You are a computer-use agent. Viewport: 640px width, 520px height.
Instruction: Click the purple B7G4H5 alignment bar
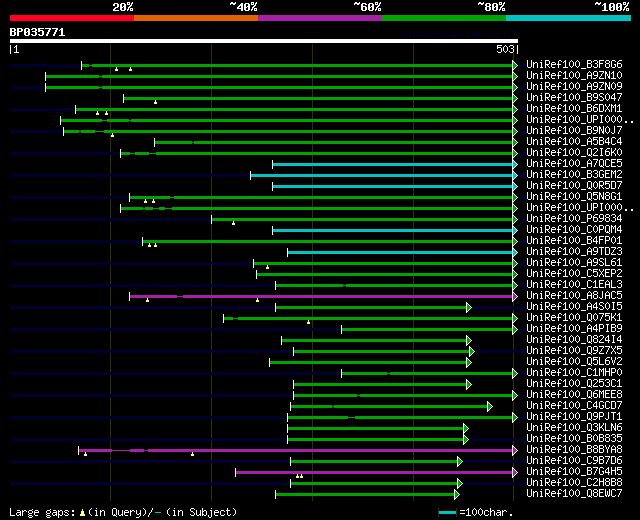point(374,473)
